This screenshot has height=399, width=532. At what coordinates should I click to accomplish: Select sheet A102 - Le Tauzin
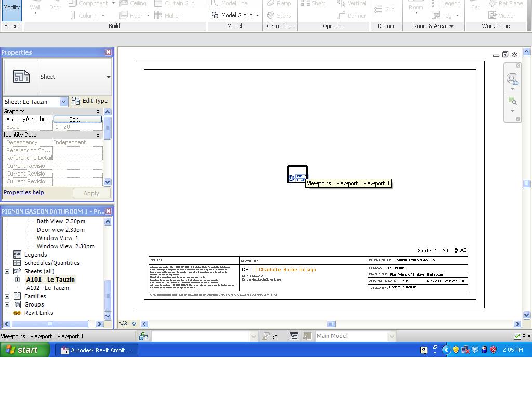tap(47, 288)
